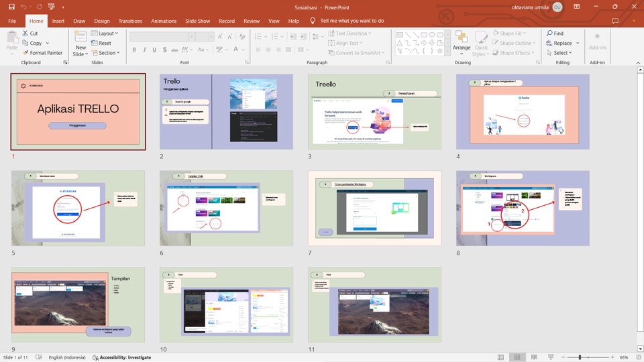Click the Cut scissors icon

coord(25,34)
